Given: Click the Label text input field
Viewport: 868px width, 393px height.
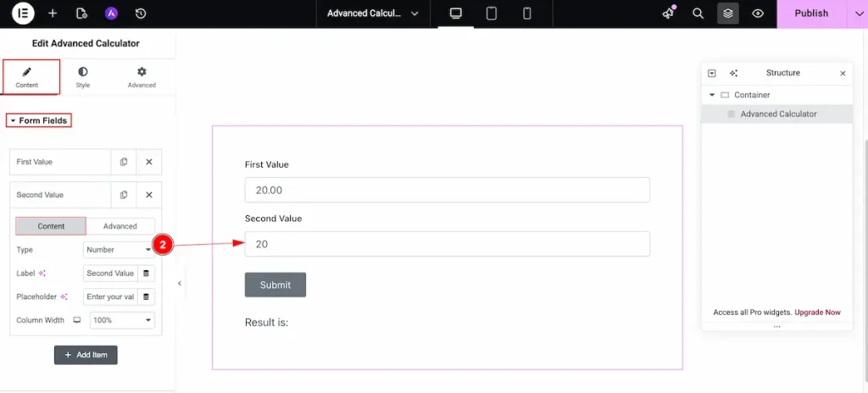Looking at the screenshot, I should click(110, 274).
